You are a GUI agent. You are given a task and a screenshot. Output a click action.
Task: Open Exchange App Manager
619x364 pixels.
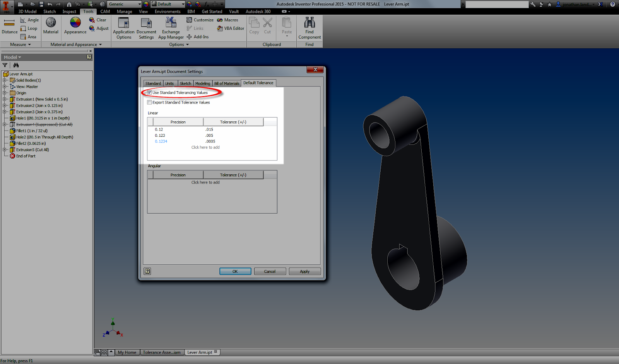coord(171,28)
